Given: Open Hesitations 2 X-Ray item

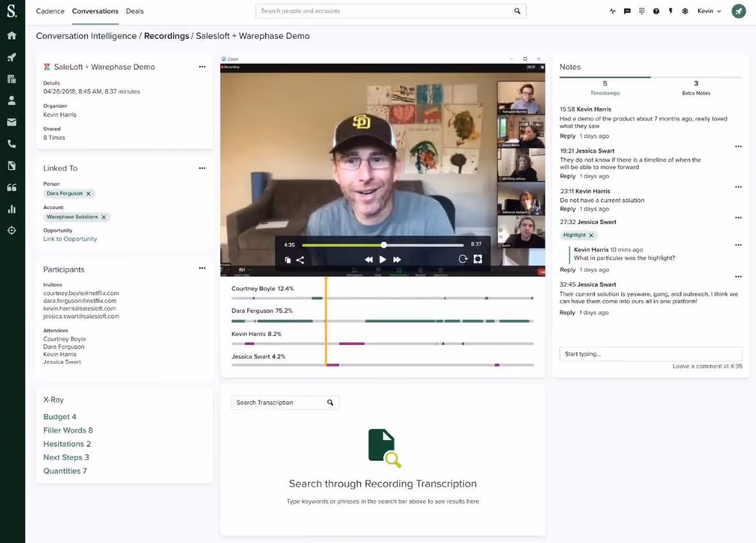Looking at the screenshot, I should [67, 444].
